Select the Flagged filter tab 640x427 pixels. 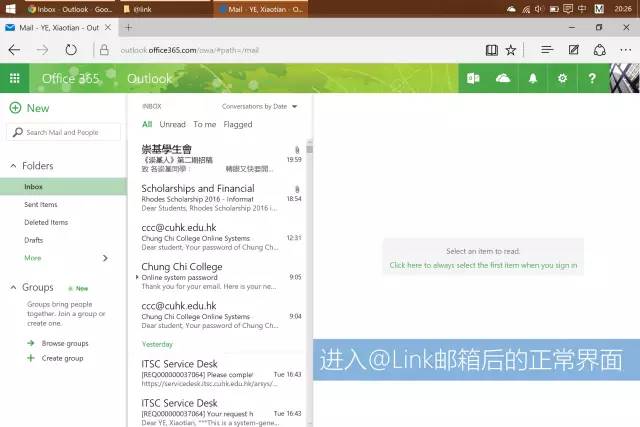238,125
